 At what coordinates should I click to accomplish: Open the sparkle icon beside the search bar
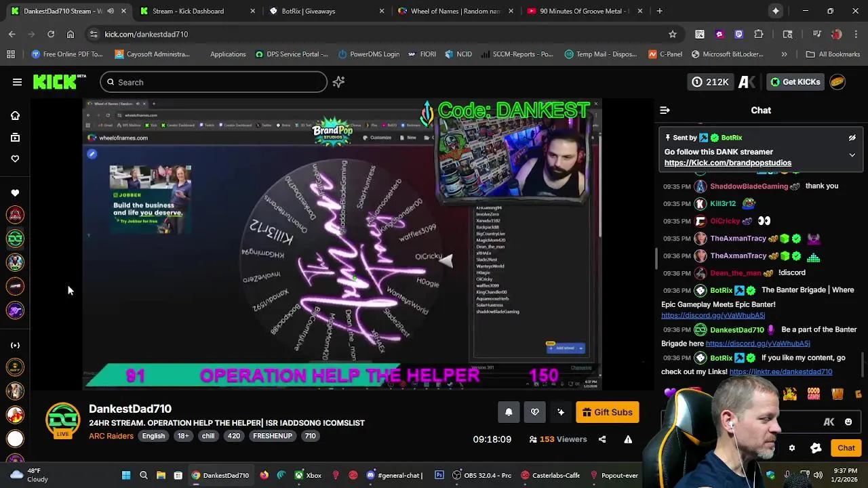pyautogui.click(x=338, y=82)
